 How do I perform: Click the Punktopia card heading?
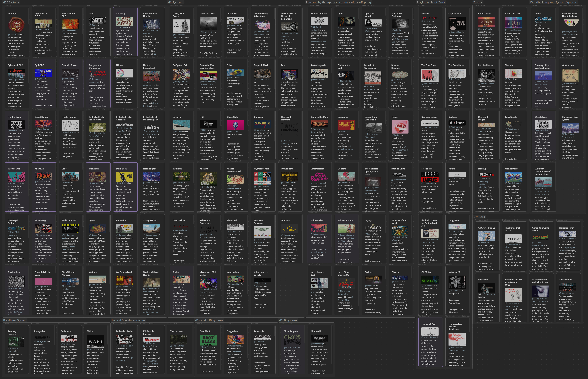pos(259,331)
